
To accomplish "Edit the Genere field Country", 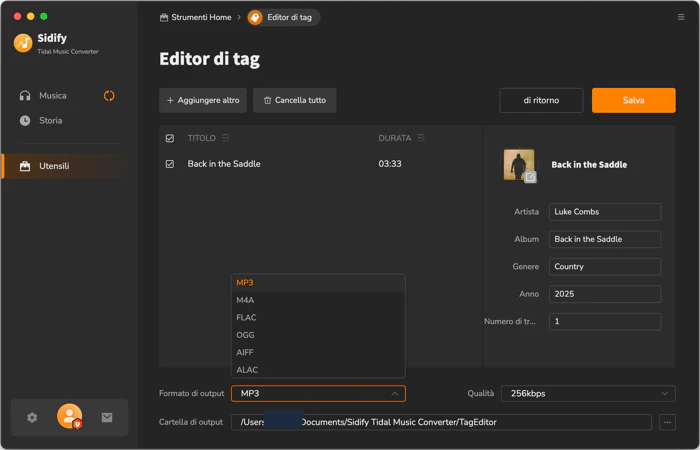I will (604, 267).
